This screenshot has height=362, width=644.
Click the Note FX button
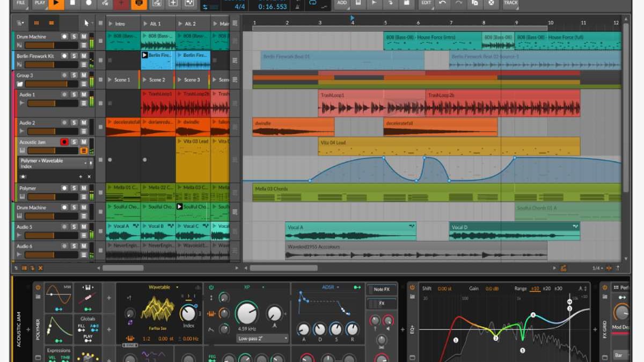(382, 290)
